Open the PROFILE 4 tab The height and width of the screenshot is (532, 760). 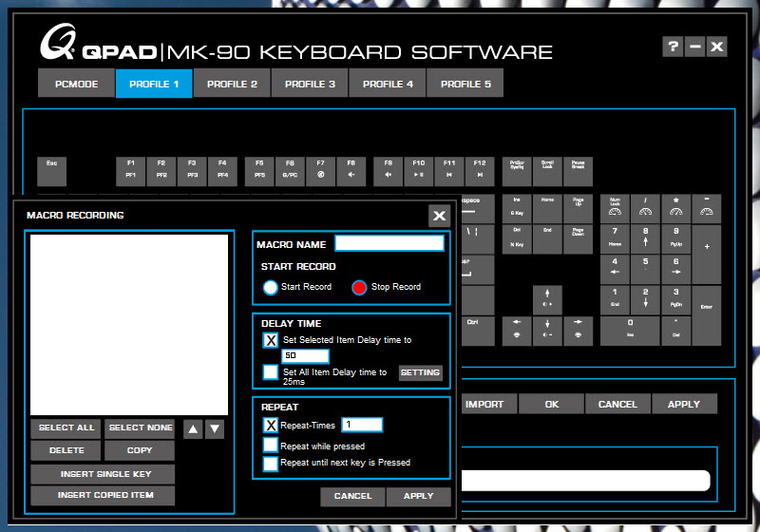[388, 84]
